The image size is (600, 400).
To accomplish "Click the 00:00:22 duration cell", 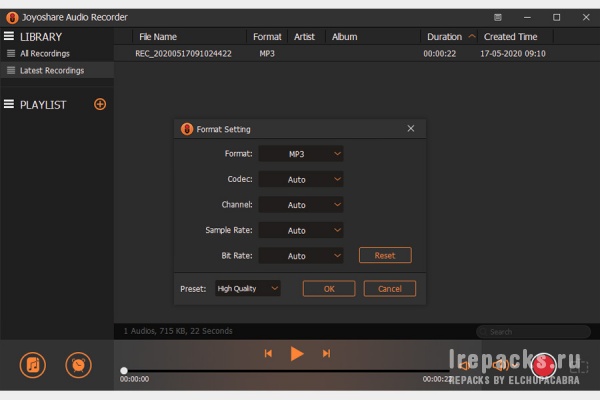I will coord(440,54).
